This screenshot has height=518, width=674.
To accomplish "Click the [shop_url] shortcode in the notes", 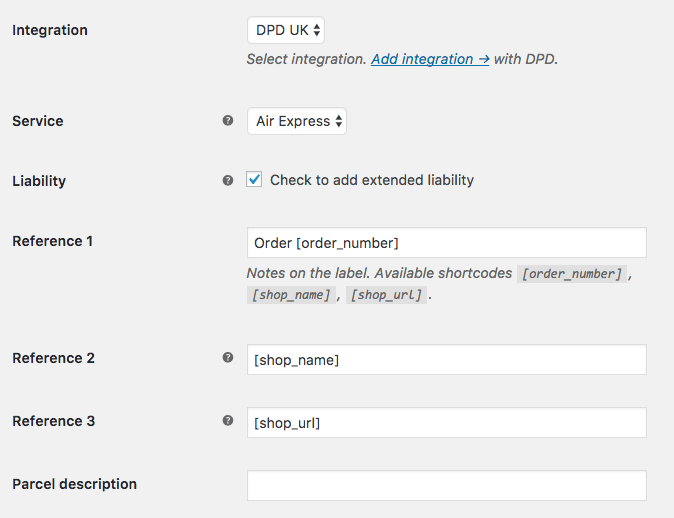I will tap(386, 295).
